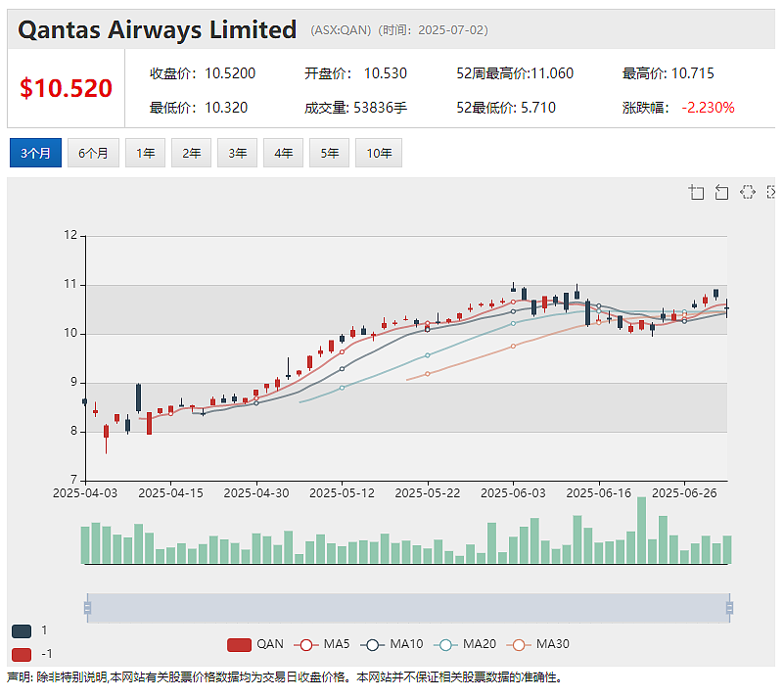Activate the area zoom tool icon

pos(697,193)
